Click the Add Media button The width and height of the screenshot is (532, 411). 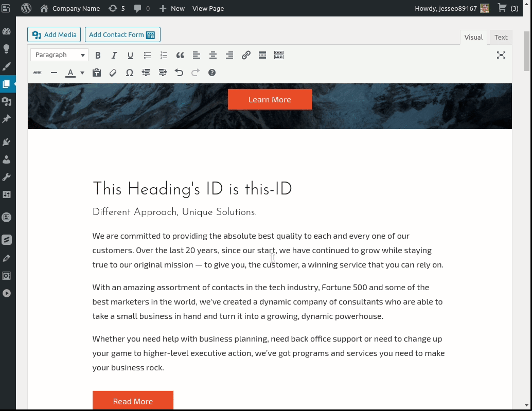(54, 34)
